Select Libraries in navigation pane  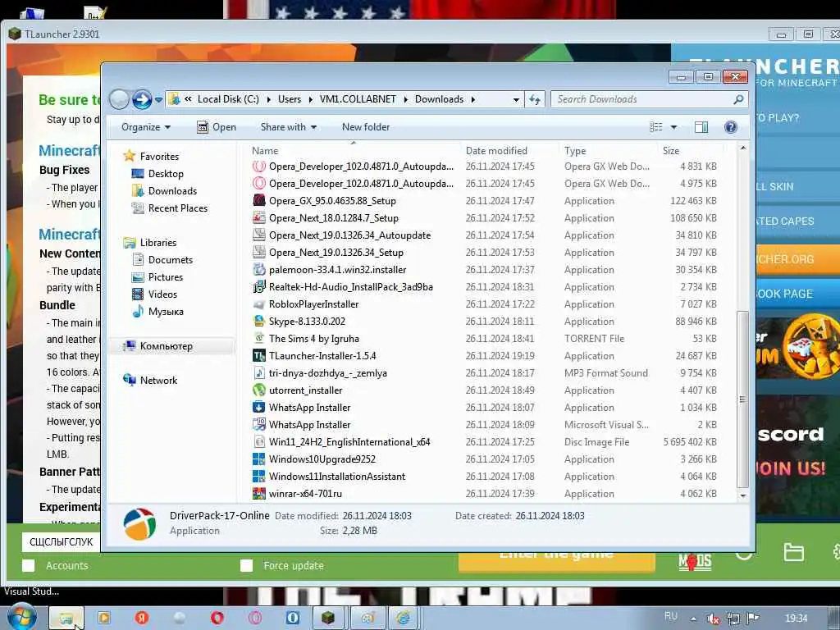pyautogui.click(x=158, y=243)
